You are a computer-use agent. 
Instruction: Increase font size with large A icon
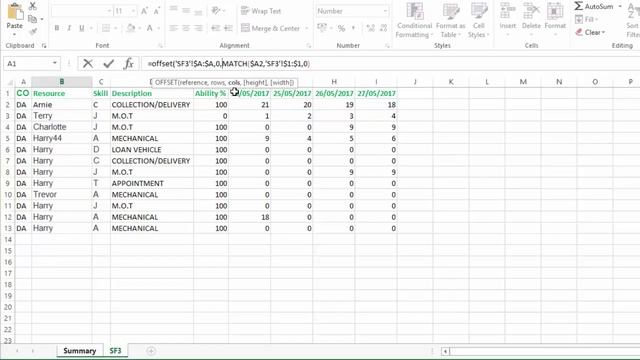click(144, 11)
